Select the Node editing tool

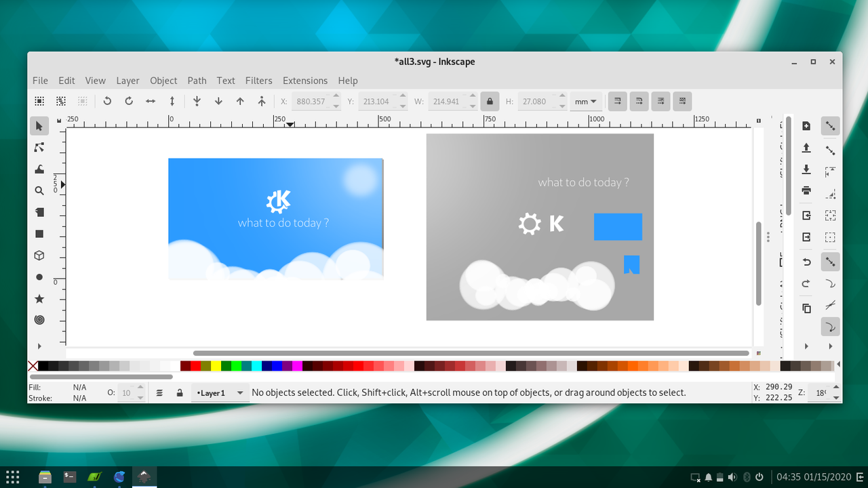tap(39, 148)
